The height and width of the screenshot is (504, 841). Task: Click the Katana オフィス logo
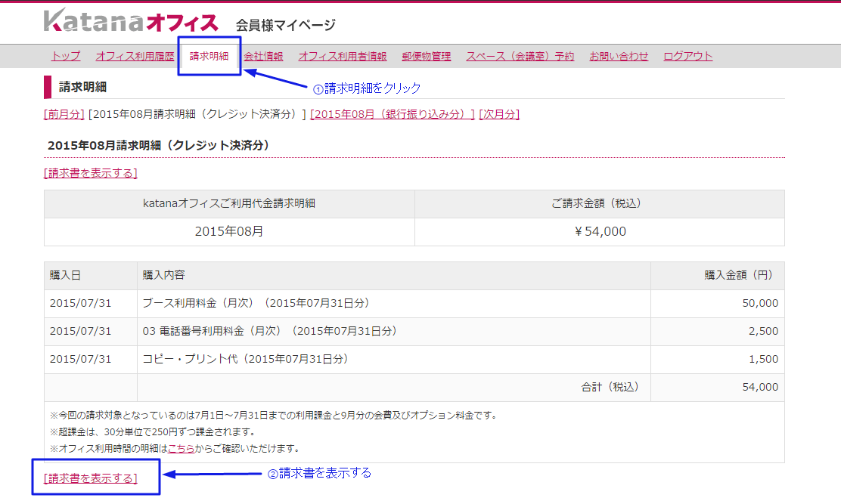point(130,21)
